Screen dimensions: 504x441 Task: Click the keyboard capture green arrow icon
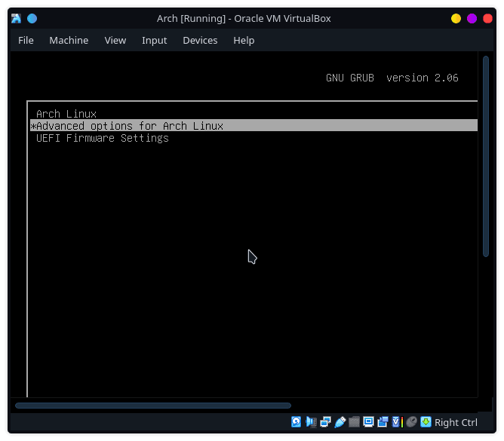tap(426, 421)
